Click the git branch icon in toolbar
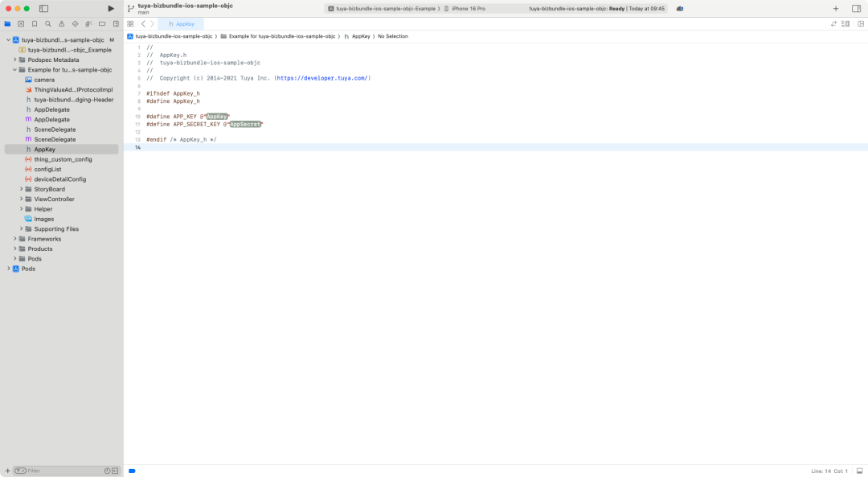The width and height of the screenshot is (868, 477). [x=131, y=8]
